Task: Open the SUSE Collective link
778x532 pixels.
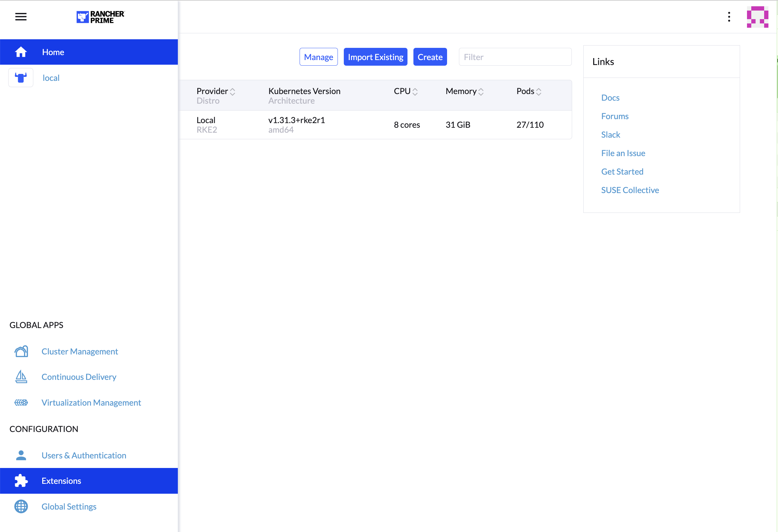Action: (630, 190)
